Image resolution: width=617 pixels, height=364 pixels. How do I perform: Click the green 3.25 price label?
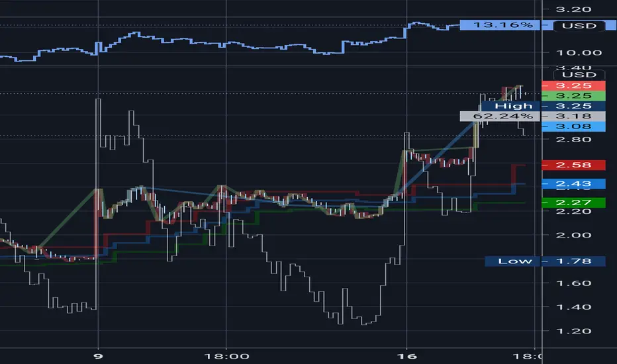(x=573, y=96)
